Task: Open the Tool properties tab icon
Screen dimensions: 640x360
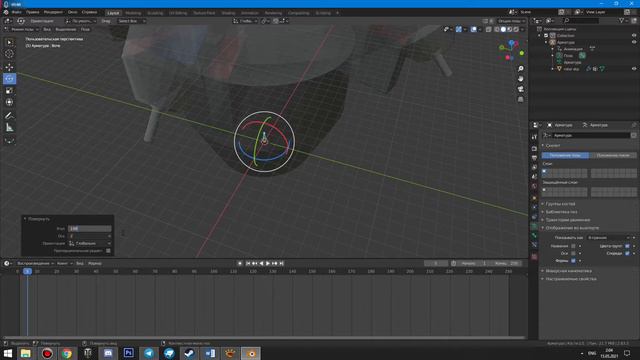Action: click(534, 137)
